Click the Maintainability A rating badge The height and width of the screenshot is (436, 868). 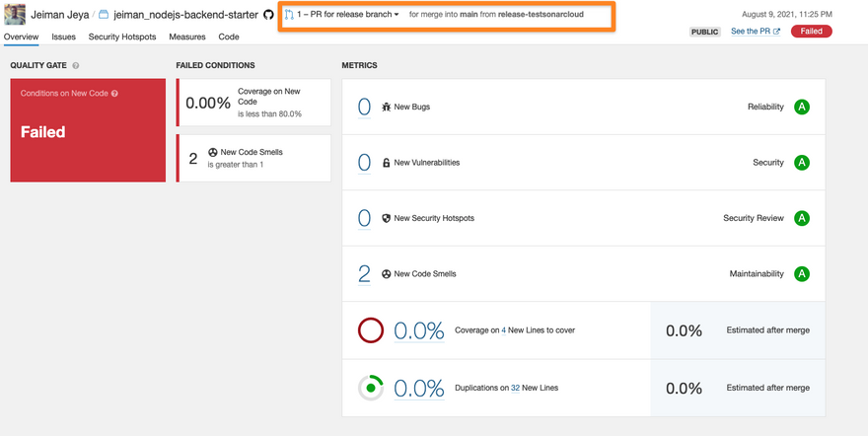[x=801, y=273]
